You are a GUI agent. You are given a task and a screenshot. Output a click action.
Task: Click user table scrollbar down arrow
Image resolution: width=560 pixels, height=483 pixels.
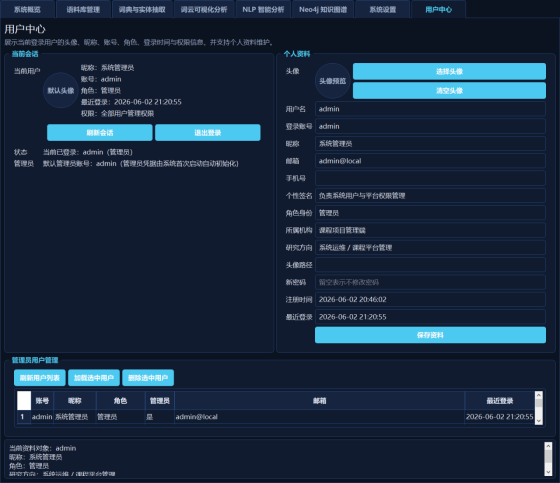tap(539, 421)
